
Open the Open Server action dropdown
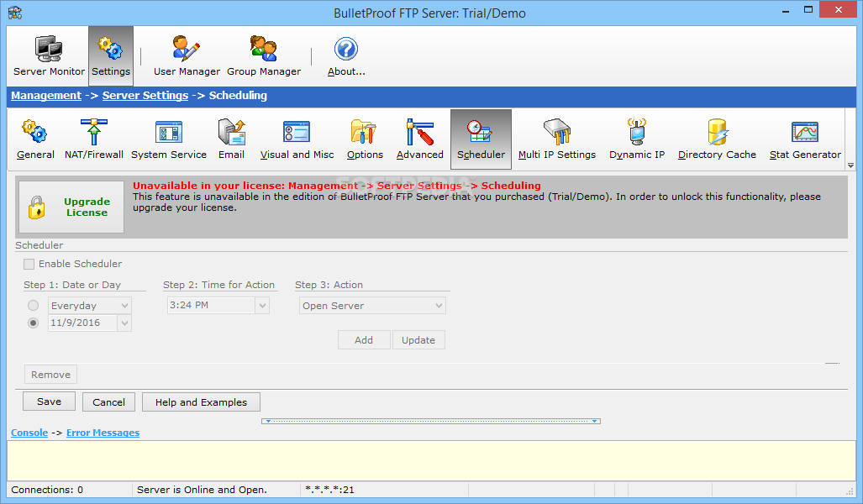click(439, 306)
